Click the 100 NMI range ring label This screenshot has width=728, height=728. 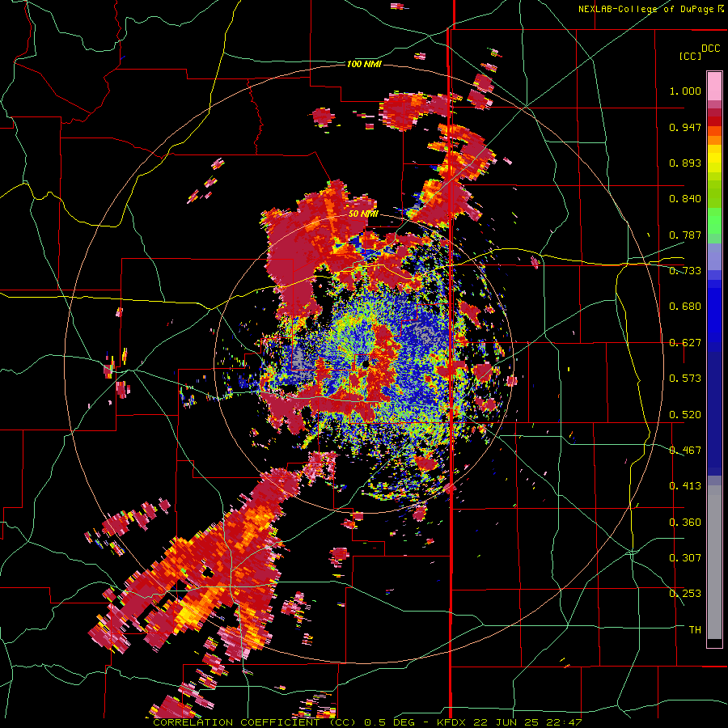pyautogui.click(x=364, y=64)
